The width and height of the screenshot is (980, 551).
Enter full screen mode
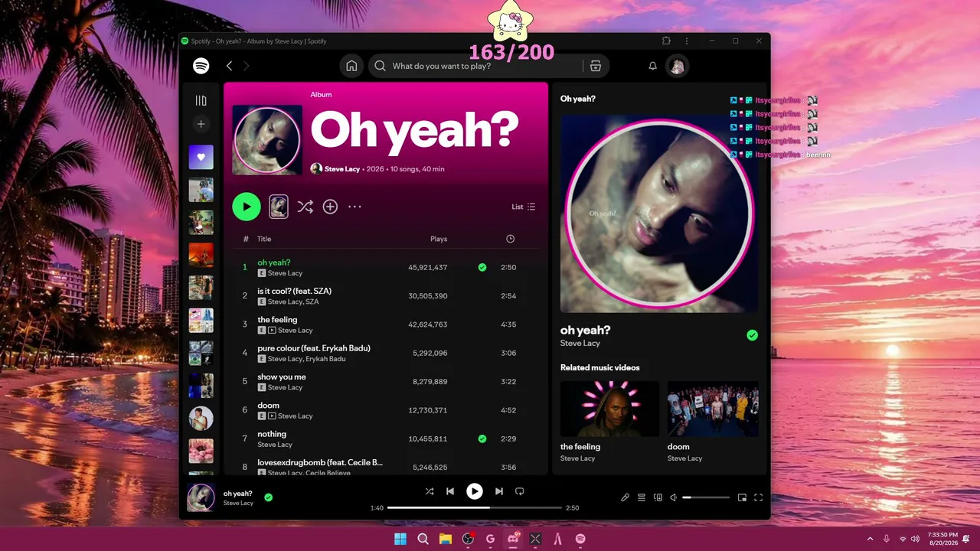(x=759, y=497)
